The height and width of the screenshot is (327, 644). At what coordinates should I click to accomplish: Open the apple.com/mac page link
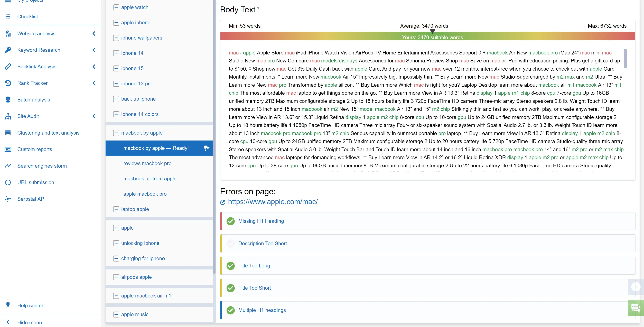pos(273,202)
